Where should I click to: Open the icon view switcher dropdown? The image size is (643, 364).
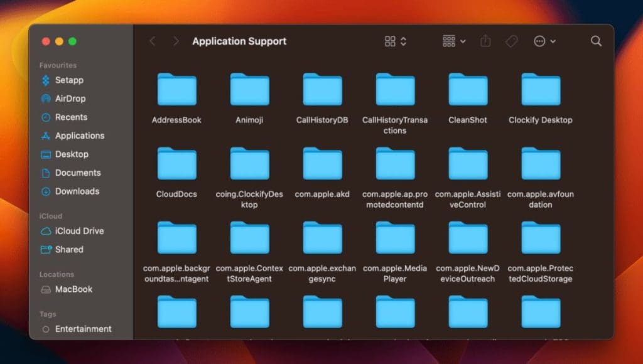(396, 41)
